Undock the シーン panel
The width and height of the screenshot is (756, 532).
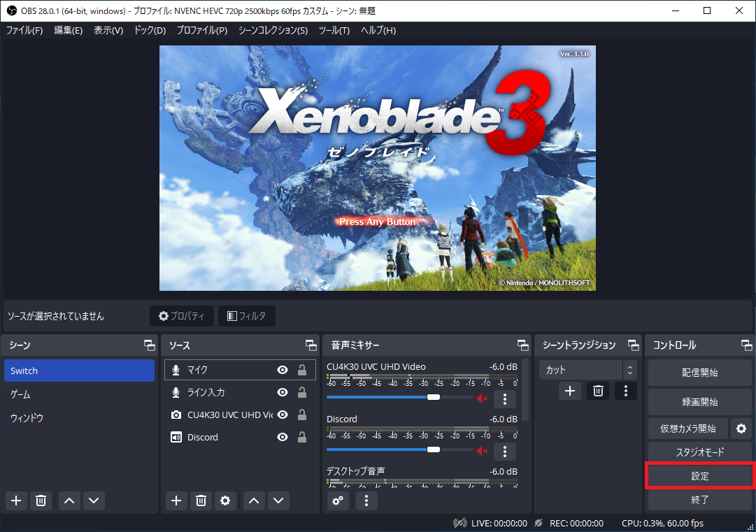pos(150,345)
